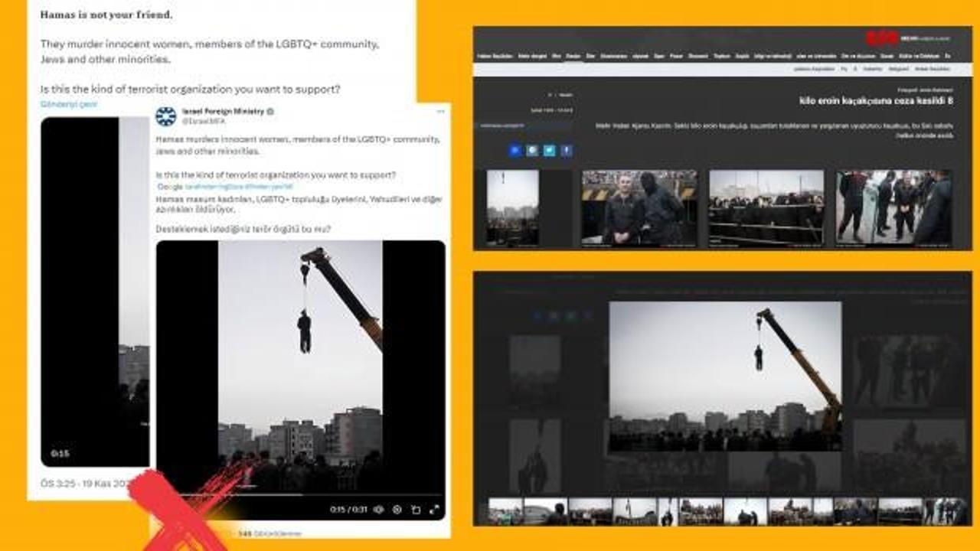
Task: Click picture-in-picture icon in video player
Action: (x=416, y=510)
